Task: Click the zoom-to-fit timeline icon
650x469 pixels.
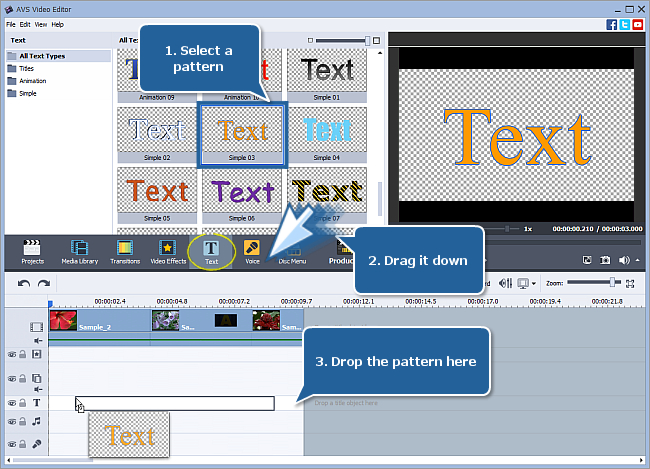Action: coord(630,284)
